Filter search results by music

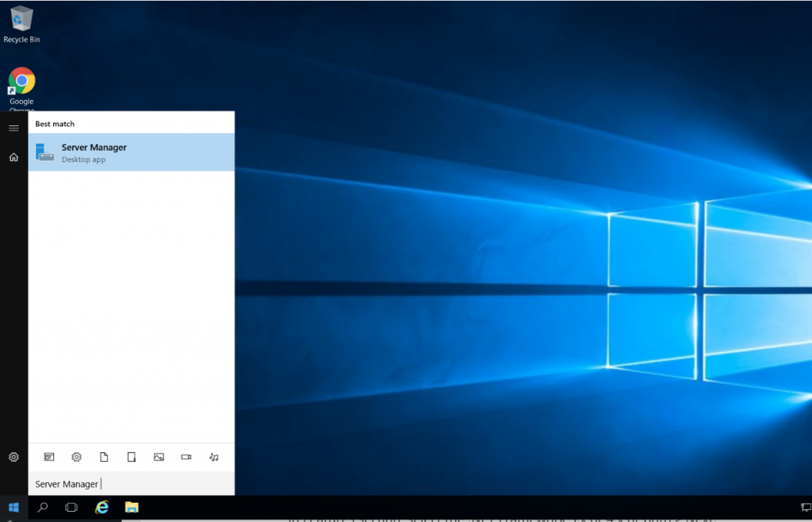coord(213,457)
